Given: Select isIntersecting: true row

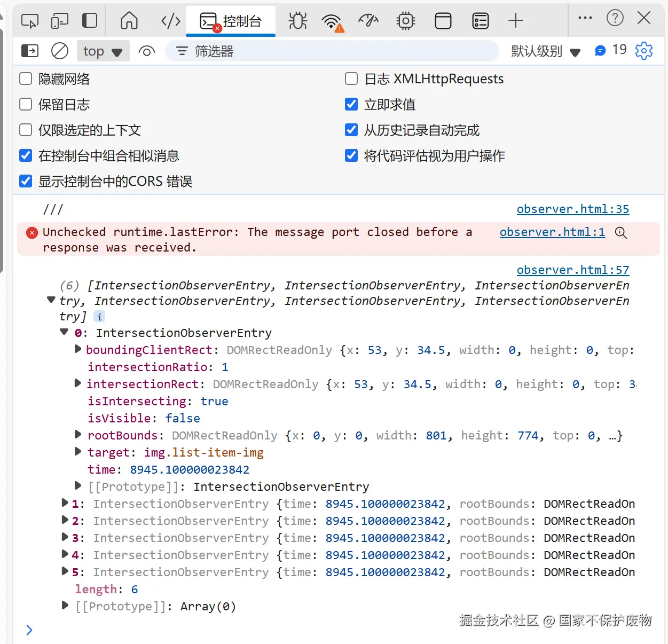Looking at the screenshot, I should [158, 402].
